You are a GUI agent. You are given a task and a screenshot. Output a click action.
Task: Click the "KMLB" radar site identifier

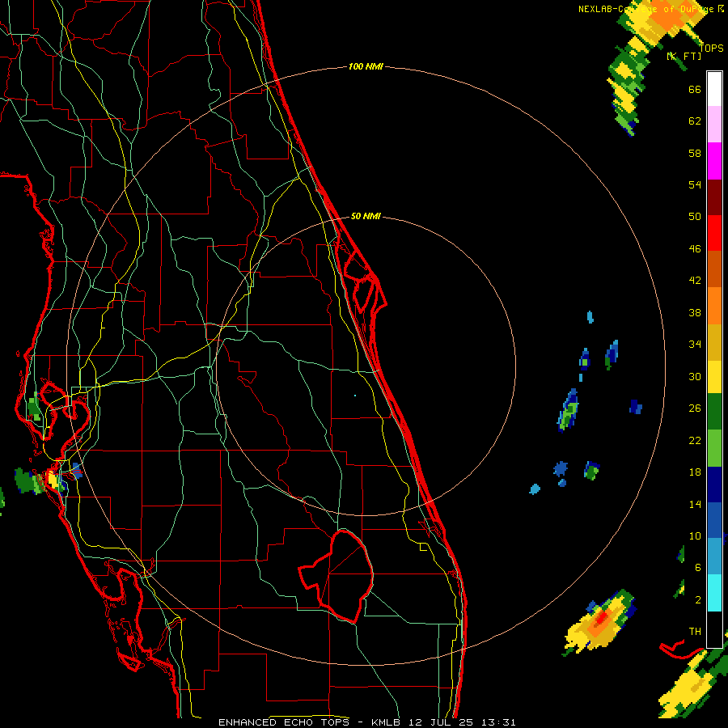(x=386, y=722)
